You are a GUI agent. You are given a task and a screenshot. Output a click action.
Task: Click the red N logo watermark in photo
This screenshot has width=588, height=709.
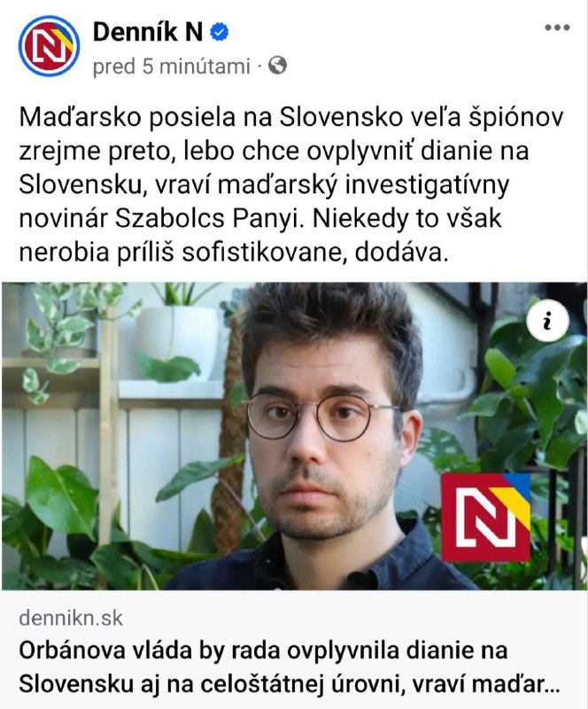(x=485, y=518)
